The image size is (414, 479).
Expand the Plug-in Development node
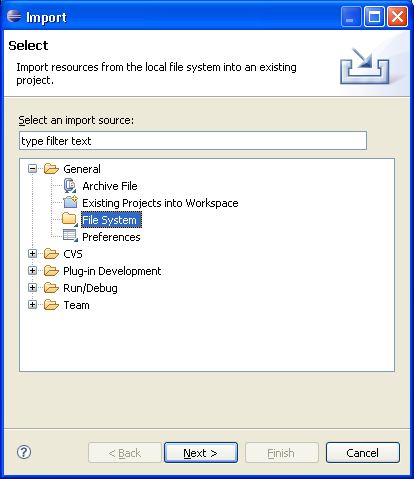[32, 271]
